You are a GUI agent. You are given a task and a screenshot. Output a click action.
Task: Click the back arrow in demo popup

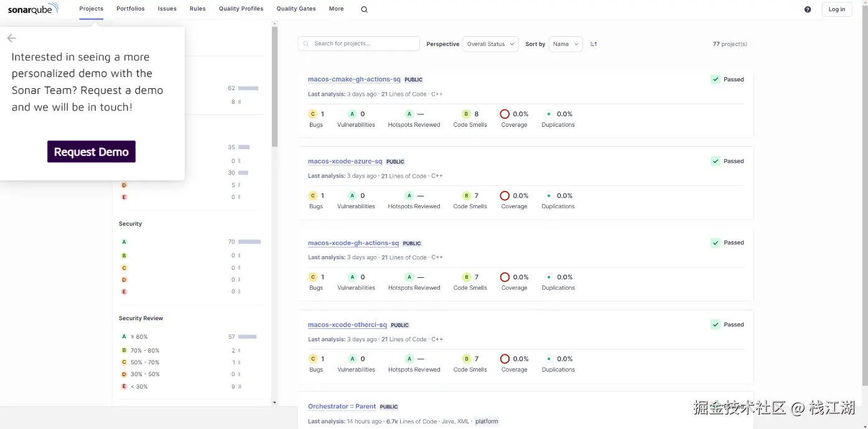click(11, 39)
